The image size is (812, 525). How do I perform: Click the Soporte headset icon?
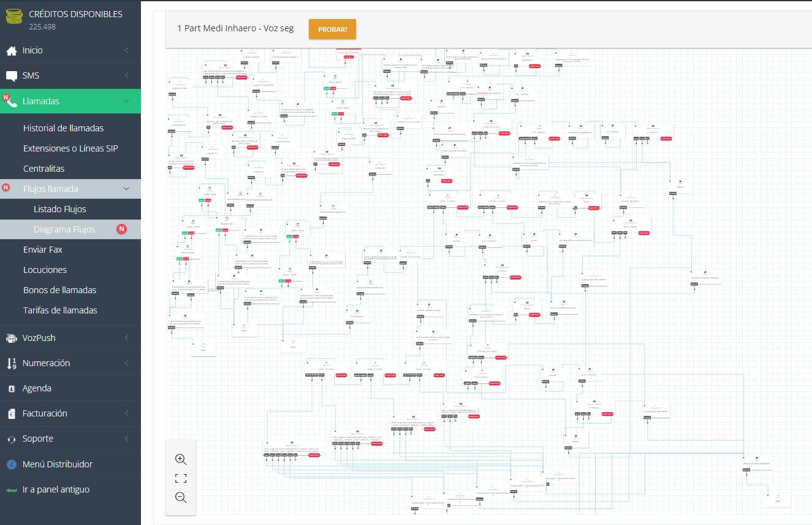[11, 439]
